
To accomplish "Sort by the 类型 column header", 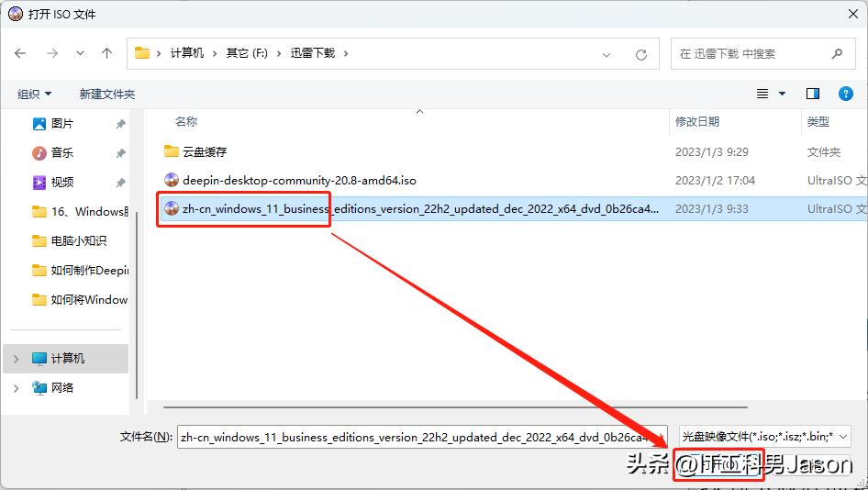I will point(818,121).
